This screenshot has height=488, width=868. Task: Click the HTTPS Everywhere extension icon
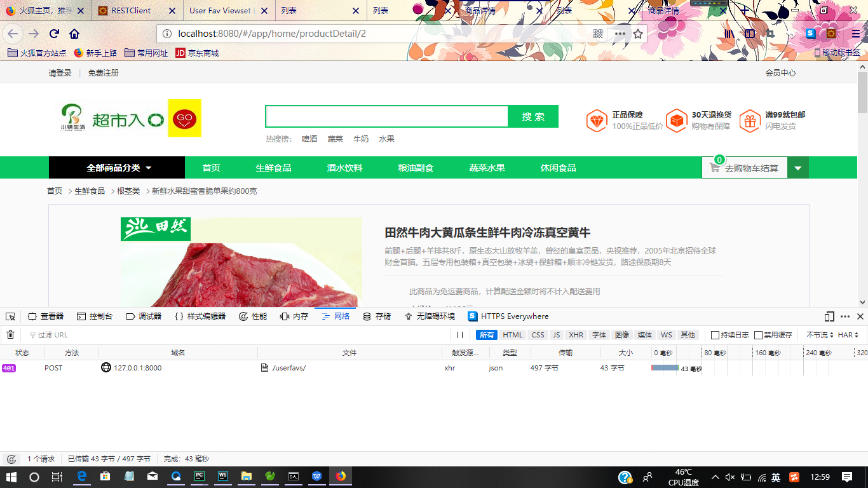[x=473, y=316]
